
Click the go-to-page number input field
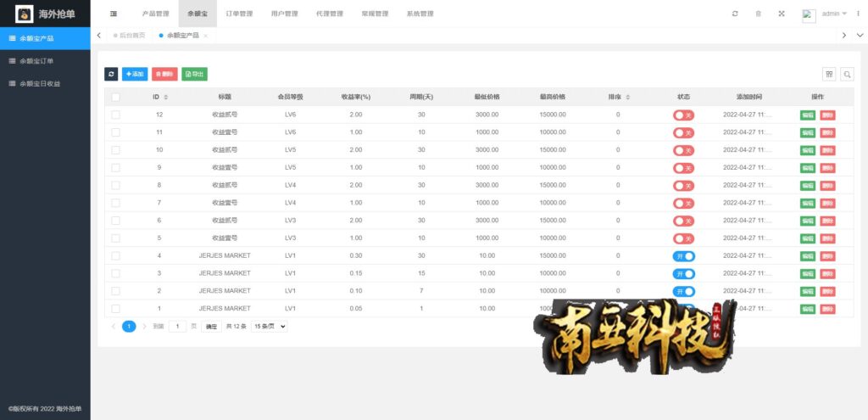coord(178,327)
